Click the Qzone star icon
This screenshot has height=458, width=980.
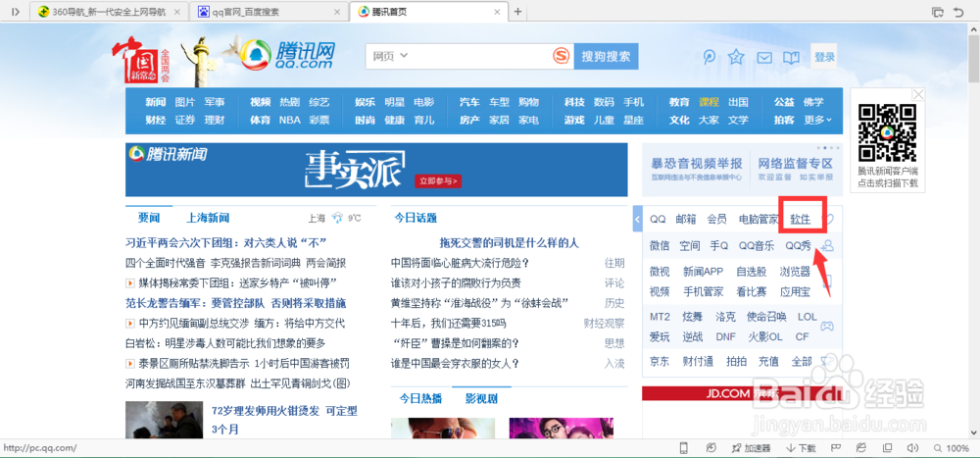click(736, 58)
